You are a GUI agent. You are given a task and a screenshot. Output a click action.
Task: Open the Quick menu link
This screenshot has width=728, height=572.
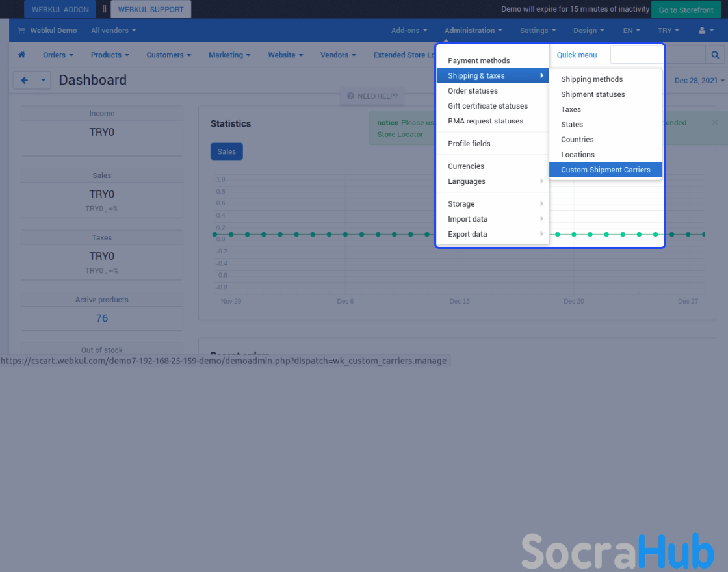click(x=577, y=55)
